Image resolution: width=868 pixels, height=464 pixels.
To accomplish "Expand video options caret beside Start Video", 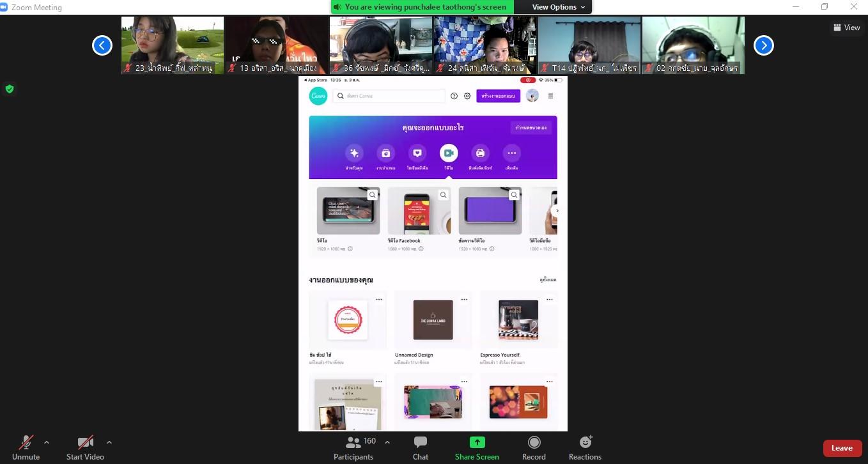I will (109, 442).
